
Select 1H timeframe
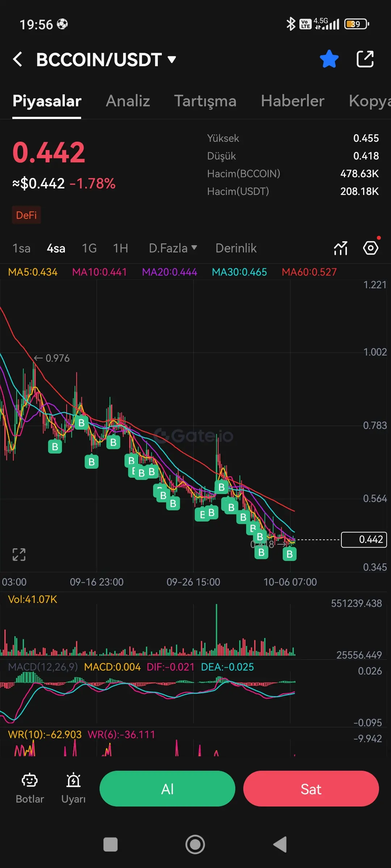pyautogui.click(x=121, y=248)
